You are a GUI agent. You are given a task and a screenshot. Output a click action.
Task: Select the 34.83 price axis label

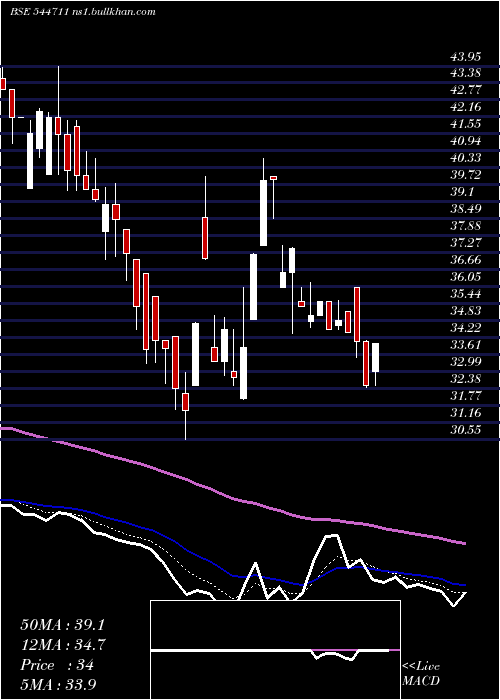coord(466,311)
